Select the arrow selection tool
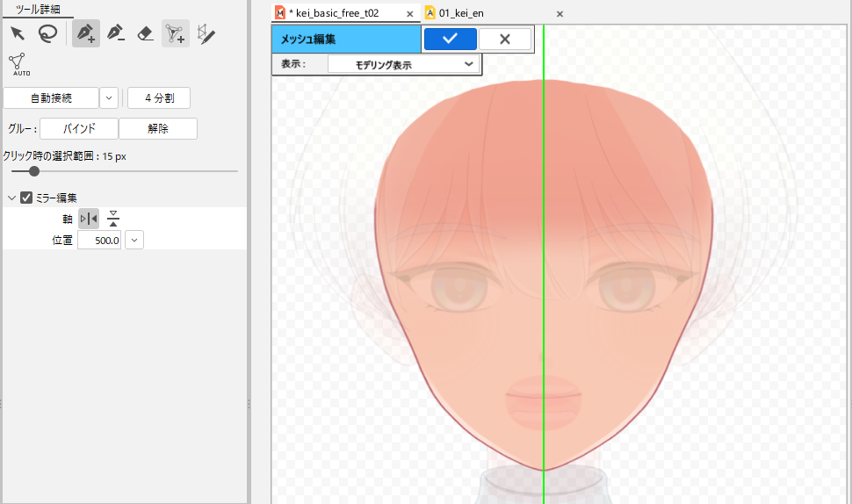 point(18,34)
